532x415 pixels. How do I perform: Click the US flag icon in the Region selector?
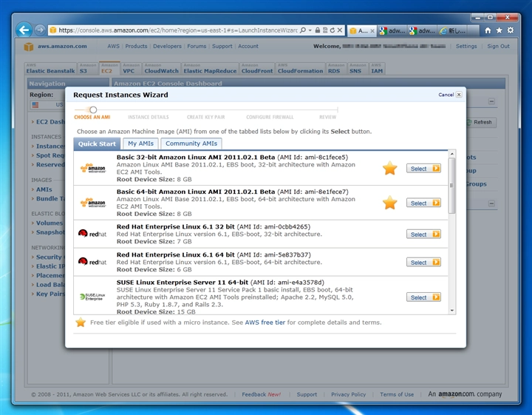[x=35, y=104]
